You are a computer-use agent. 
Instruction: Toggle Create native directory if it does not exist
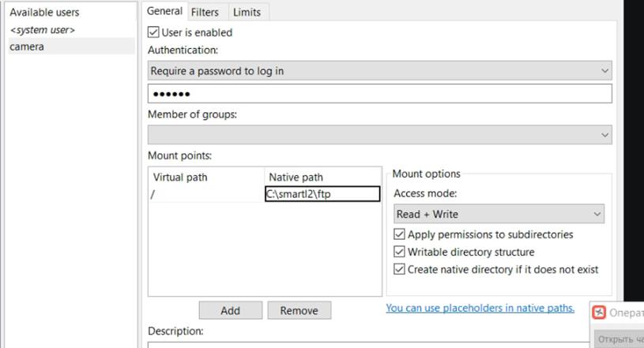point(399,269)
